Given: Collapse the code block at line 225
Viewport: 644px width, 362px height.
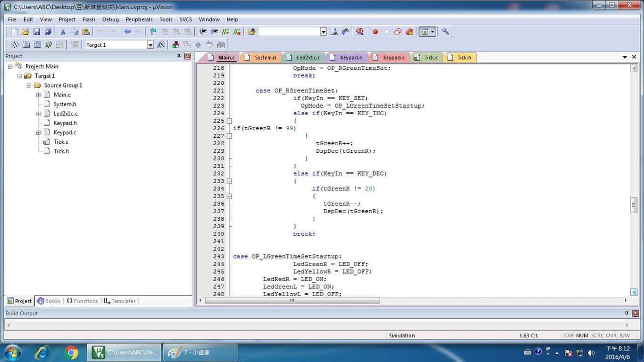Looking at the screenshot, I should (229, 121).
